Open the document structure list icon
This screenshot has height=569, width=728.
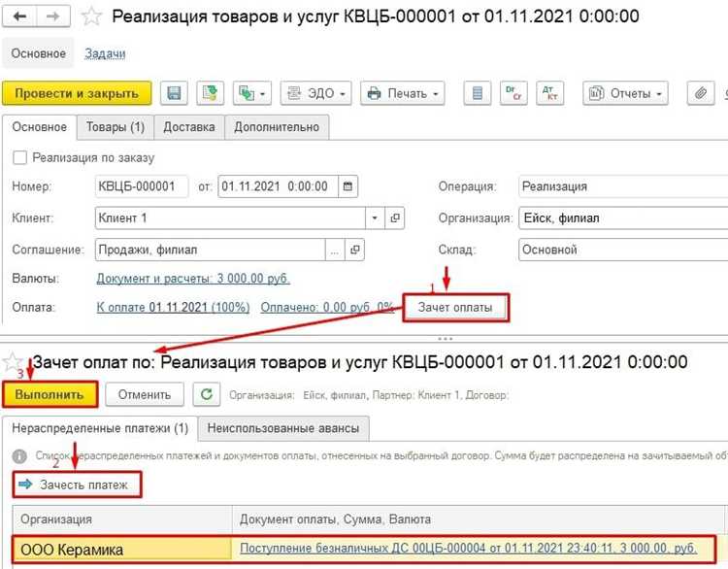[478, 93]
